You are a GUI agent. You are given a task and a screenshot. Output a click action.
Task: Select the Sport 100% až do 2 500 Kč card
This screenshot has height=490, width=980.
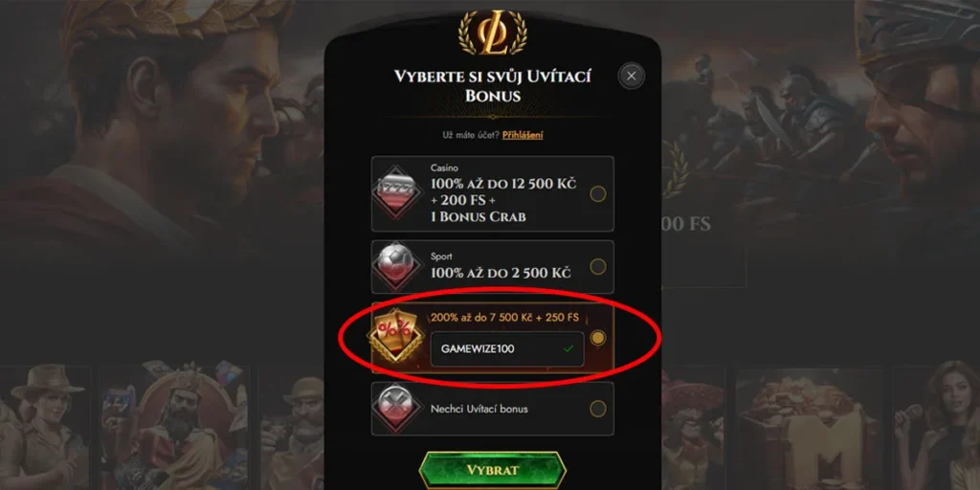pos(493,267)
